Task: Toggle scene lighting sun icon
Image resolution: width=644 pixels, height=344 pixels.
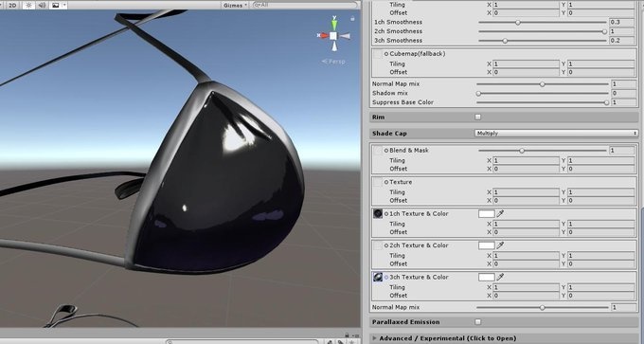Action: [x=28, y=6]
